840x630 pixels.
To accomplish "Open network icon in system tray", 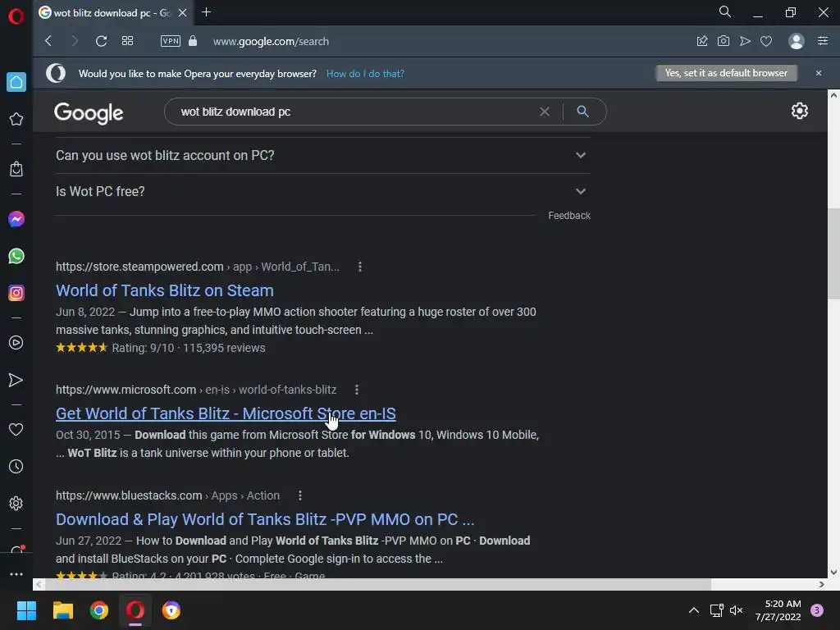I will point(716,610).
